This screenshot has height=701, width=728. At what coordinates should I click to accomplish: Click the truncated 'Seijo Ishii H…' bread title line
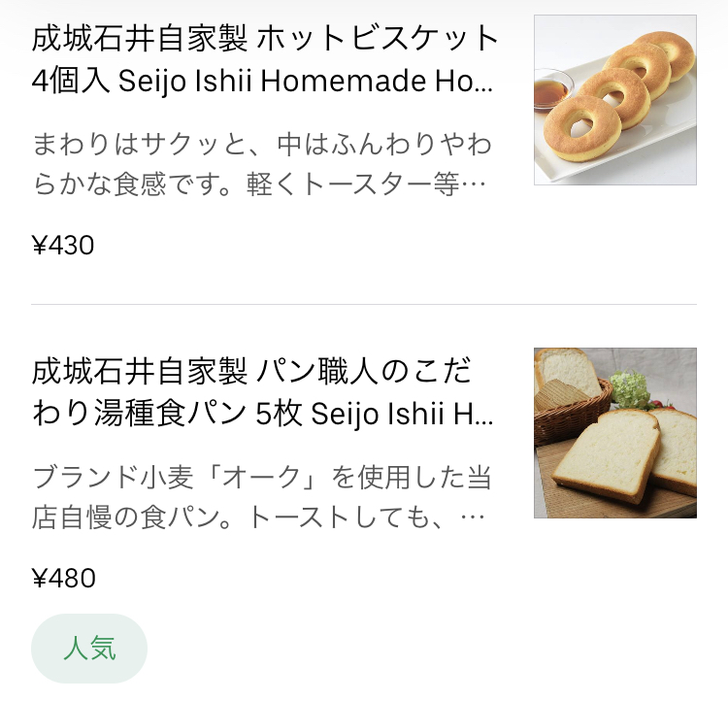tap(402, 414)
